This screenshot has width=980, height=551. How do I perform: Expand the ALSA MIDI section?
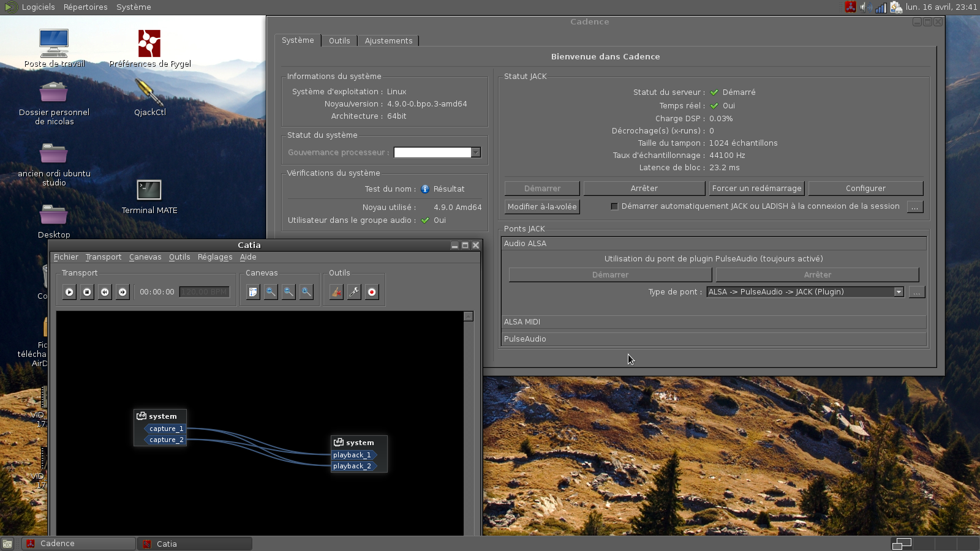pos(714,322)
